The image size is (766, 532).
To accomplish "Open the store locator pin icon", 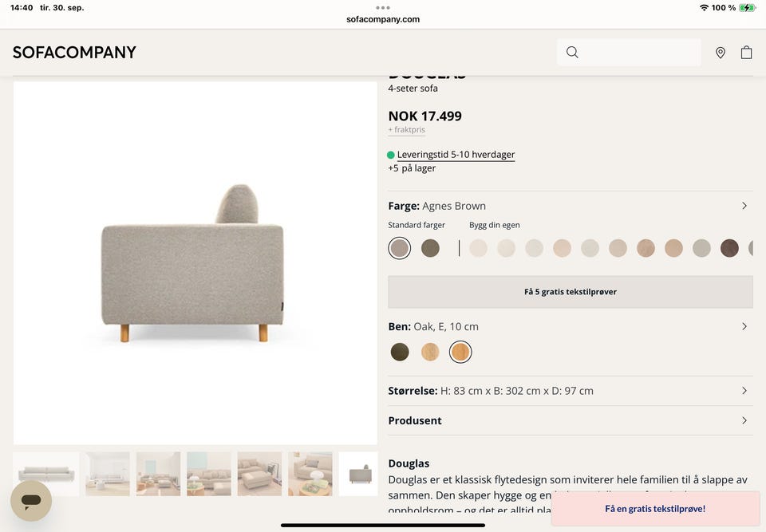I will coord(721,53).
